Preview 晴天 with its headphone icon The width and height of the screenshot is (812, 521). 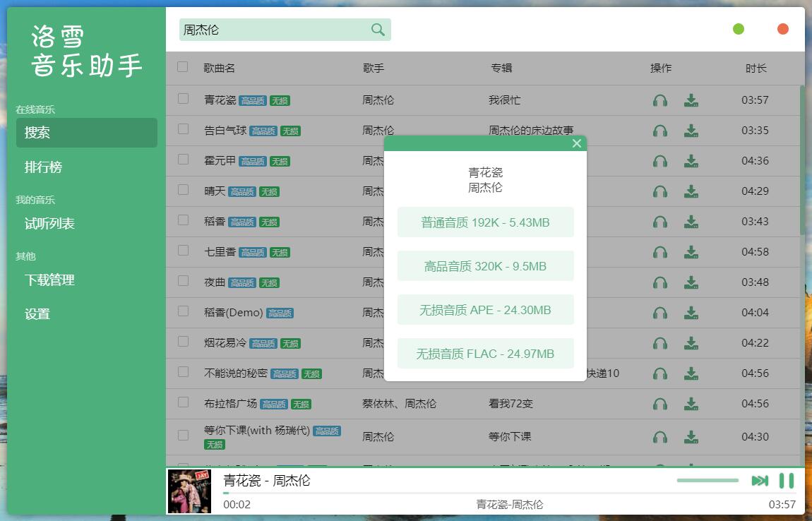click(659, 191)
